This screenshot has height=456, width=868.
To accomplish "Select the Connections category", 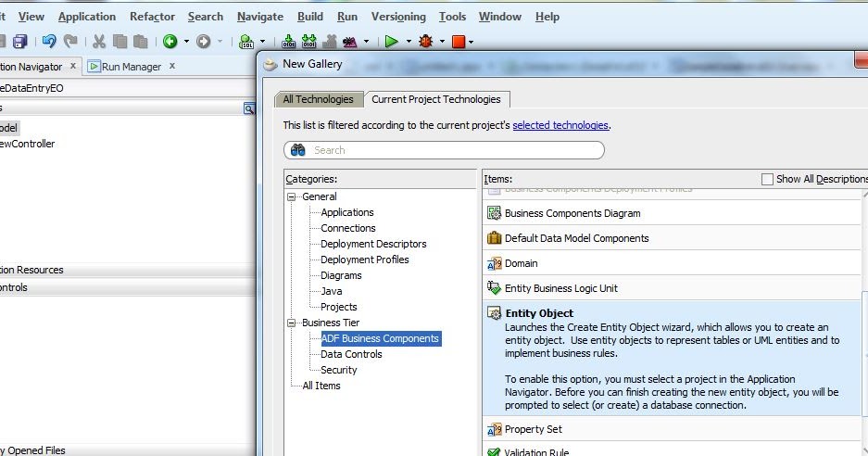I will click(x=348, y=228).
